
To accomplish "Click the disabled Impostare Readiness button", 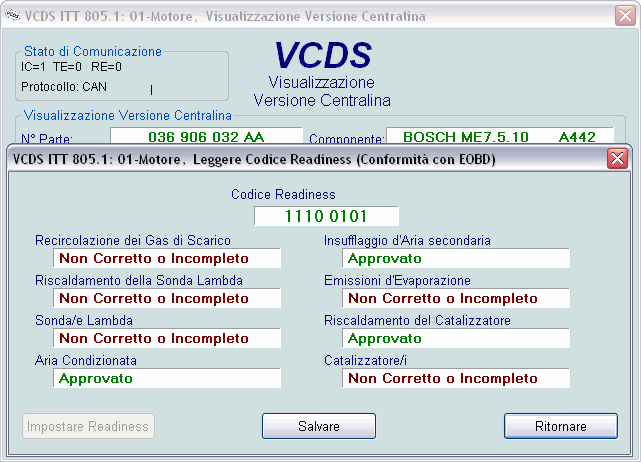I will (x=88, y=426).
